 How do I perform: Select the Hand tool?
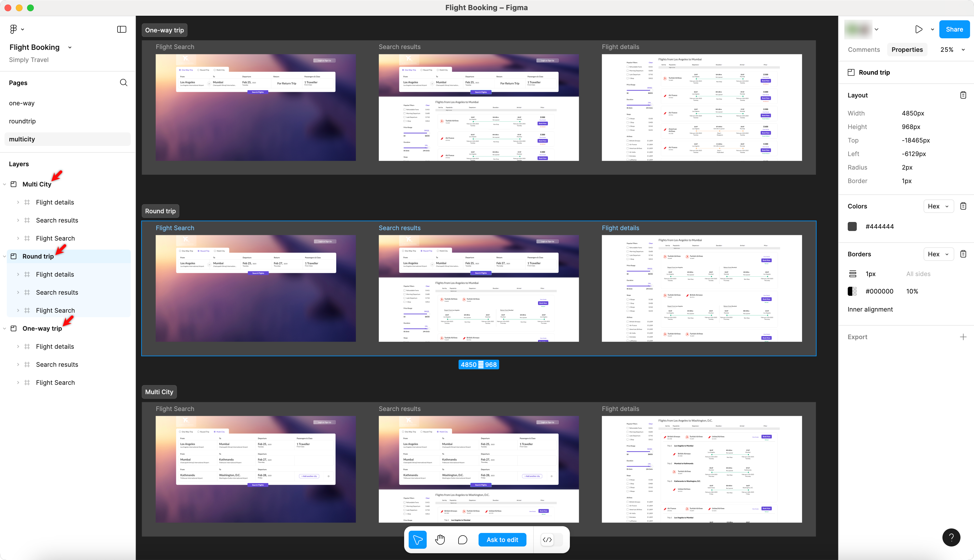(440, 540)
